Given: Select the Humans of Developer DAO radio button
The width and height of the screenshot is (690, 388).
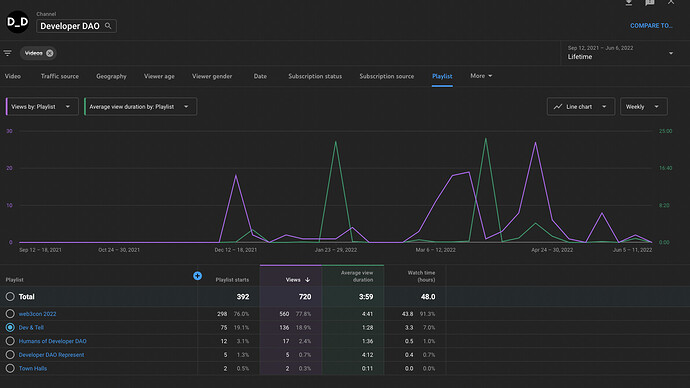Looking at the screenshot, I should [x=10, y=341].
